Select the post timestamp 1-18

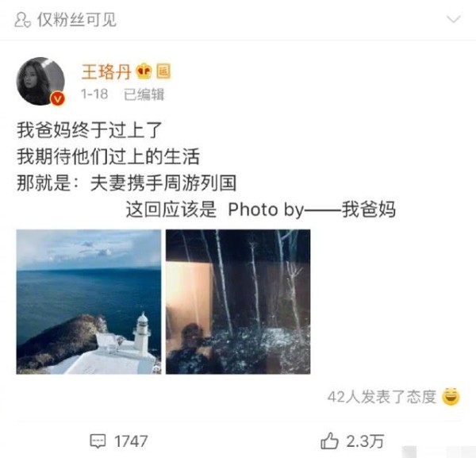click(94, 94)
